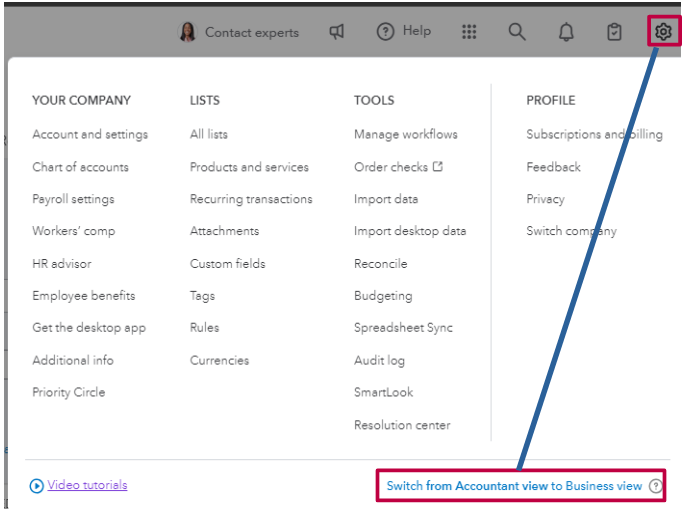The height and width of the screenshot is (516, 685).
Task: Click the Contact experts avatar
Action: tap(188, 32)
